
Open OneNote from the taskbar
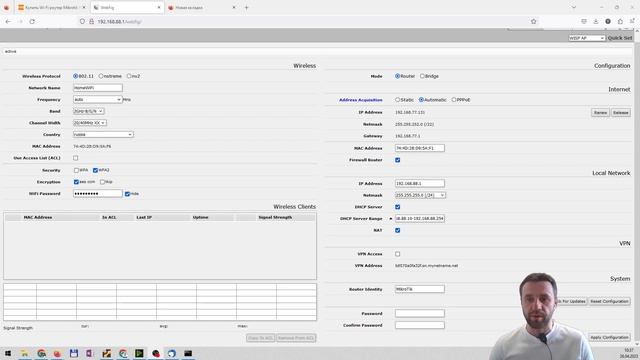(89, 353)
